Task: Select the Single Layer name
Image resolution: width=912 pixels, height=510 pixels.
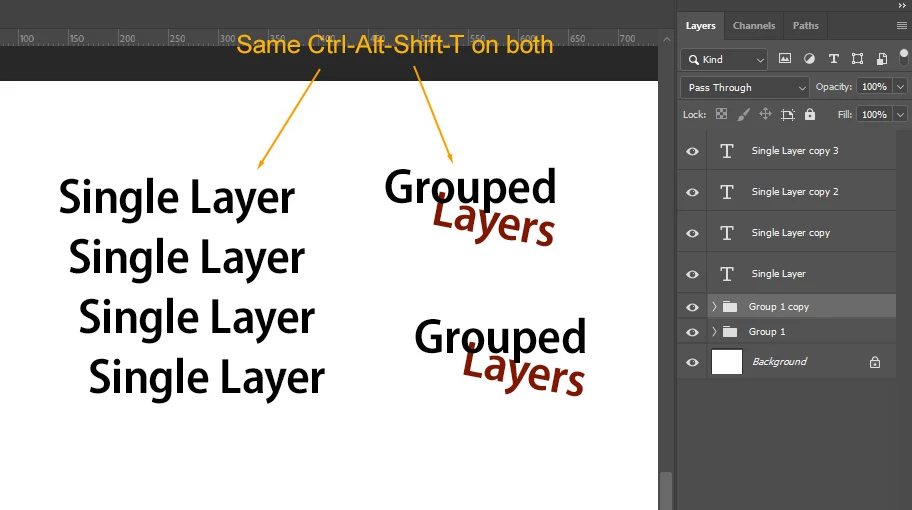Action: (x=778, y=273)
